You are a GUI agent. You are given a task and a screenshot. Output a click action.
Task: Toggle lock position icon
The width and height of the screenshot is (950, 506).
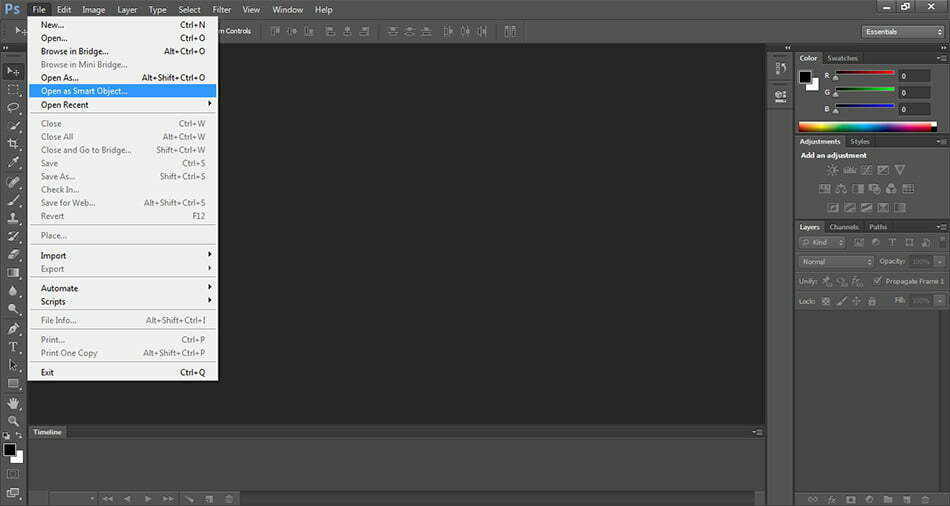coord(857,301)
